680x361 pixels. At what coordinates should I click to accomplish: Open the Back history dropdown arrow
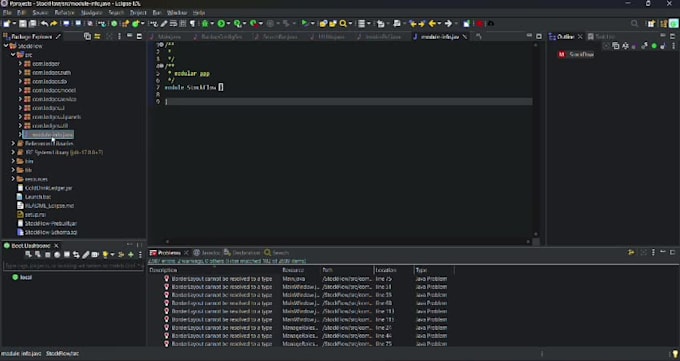click(x=439, y=24)
